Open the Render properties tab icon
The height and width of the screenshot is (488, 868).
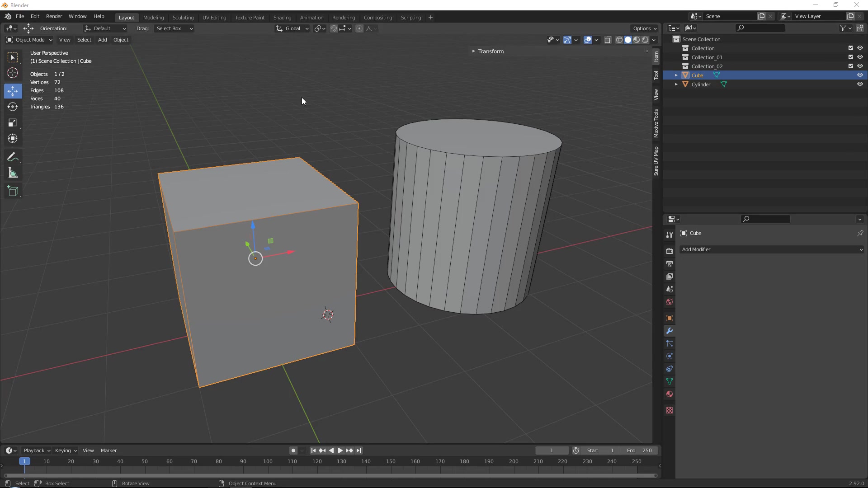pos(670,251)
